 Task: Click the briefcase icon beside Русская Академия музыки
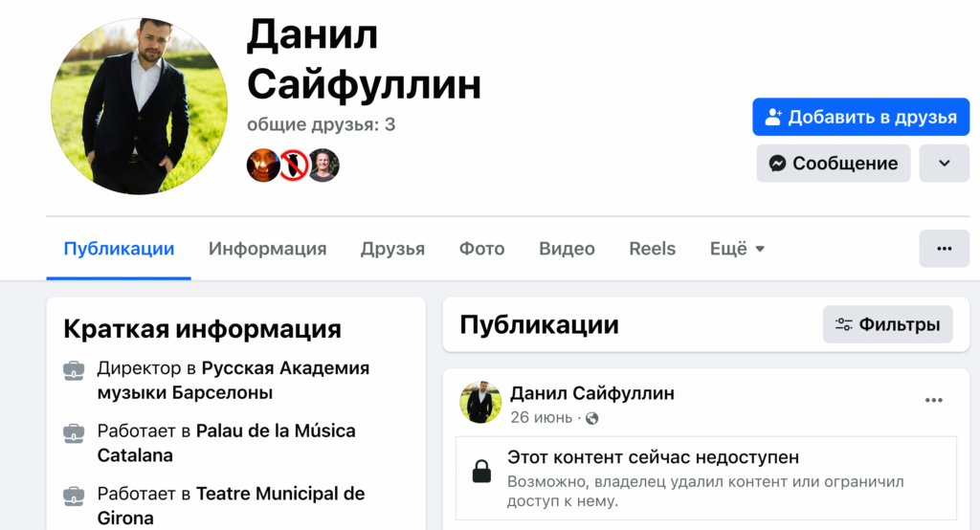74,370
